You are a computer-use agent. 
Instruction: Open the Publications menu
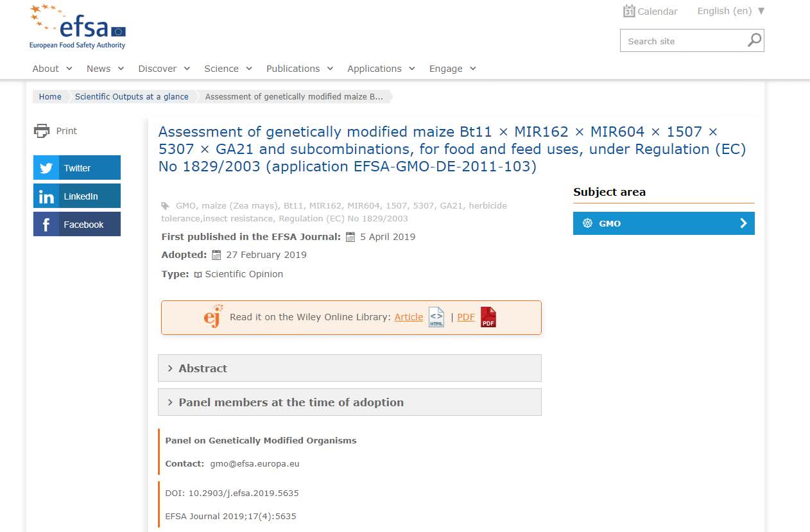coord(300,69)
